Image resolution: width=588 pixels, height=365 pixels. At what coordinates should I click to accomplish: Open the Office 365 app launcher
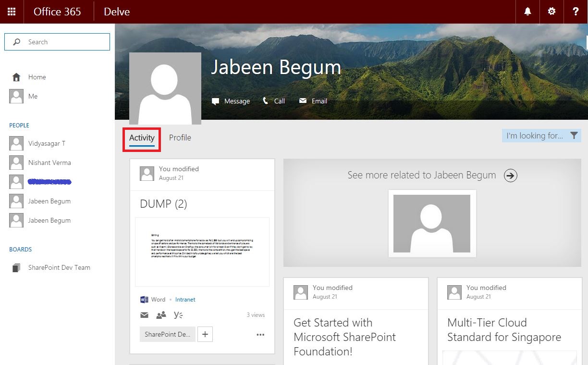12,12
